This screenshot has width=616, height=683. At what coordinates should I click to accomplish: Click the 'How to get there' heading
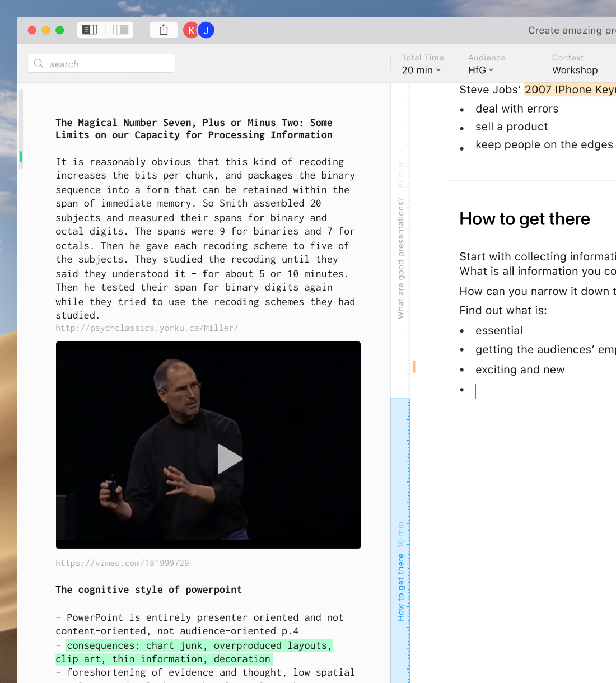pos(525,219)
